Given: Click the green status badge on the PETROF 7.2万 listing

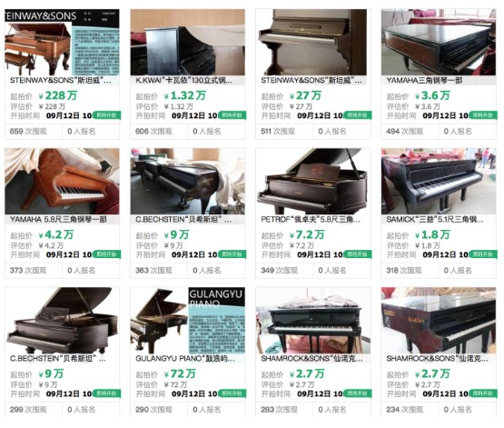Looking at the screenshot, I should (x=358, y=254).
